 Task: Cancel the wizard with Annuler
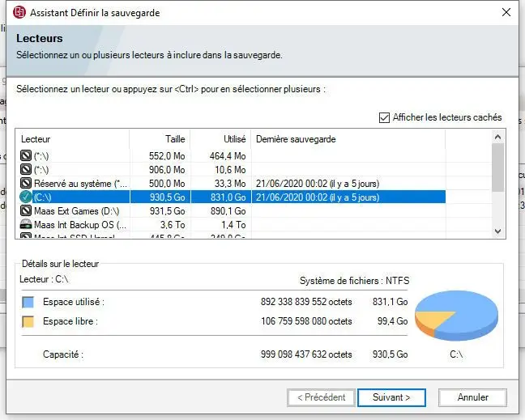472,397
